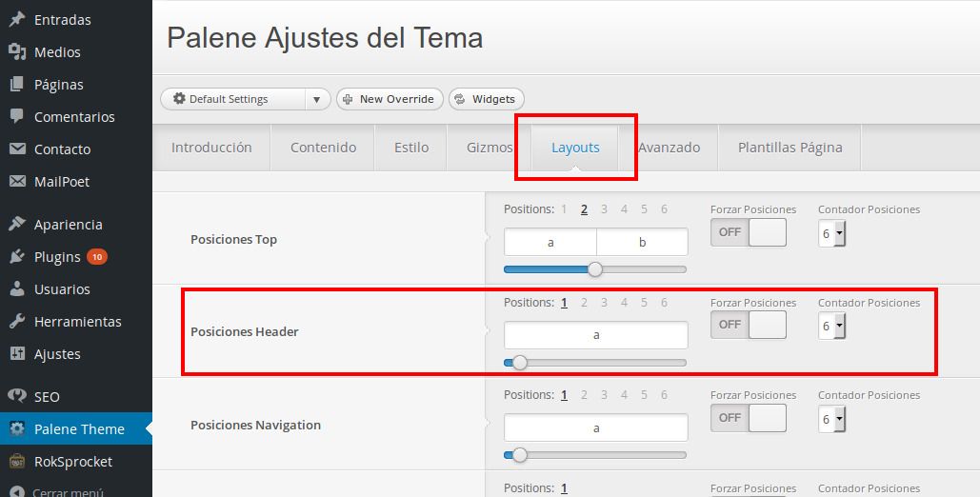Click position block b in Posiciones Top
This screenshot has height=497, width=980.
(642, 243)
